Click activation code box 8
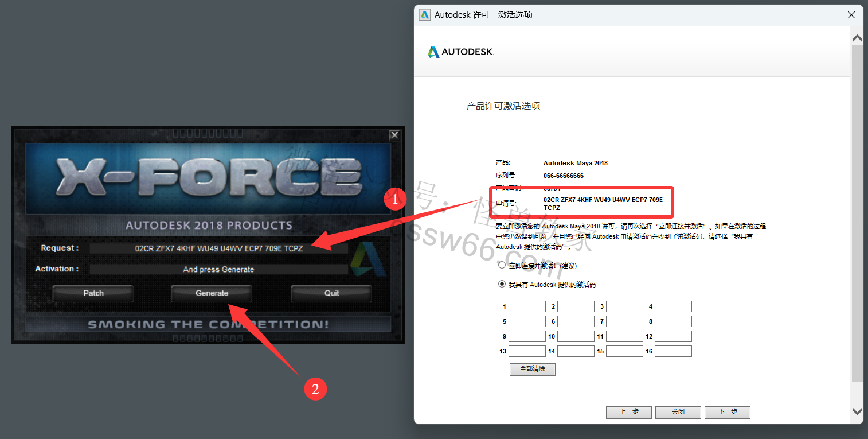 pyautogui.click(x=673, y=321)
